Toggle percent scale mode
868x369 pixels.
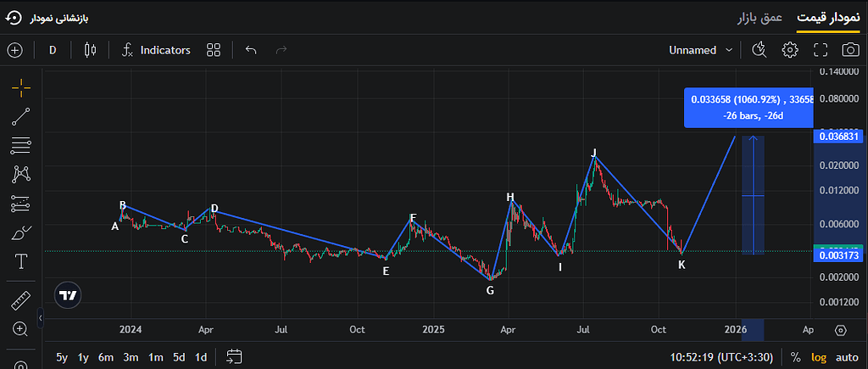(x=795, y=357)
